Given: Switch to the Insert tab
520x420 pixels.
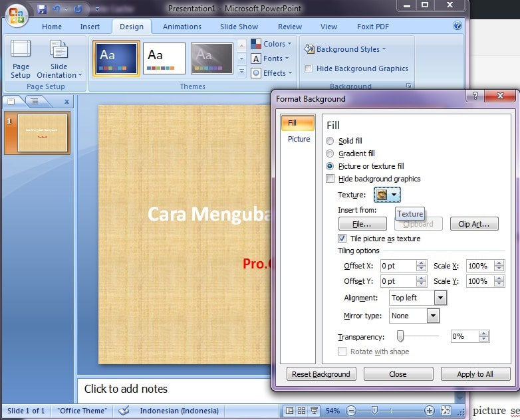Looking at the screenshot, I should coord(90,27).
